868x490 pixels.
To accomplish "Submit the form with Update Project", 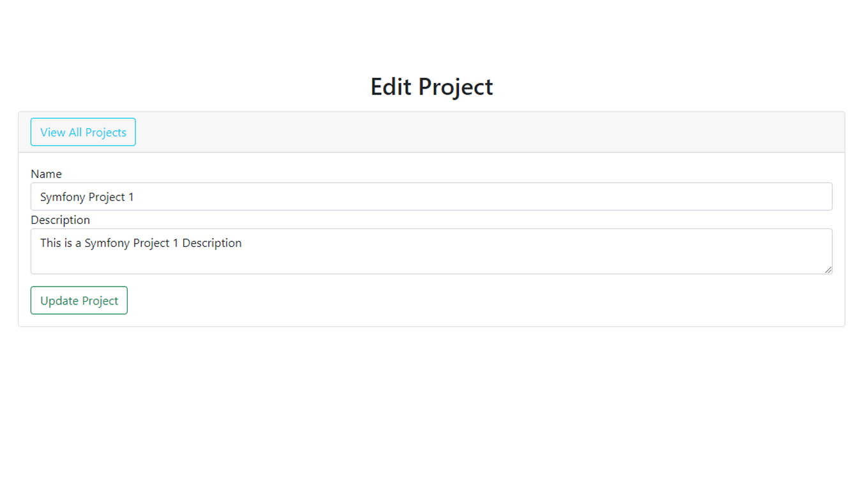I will point(79,301).
